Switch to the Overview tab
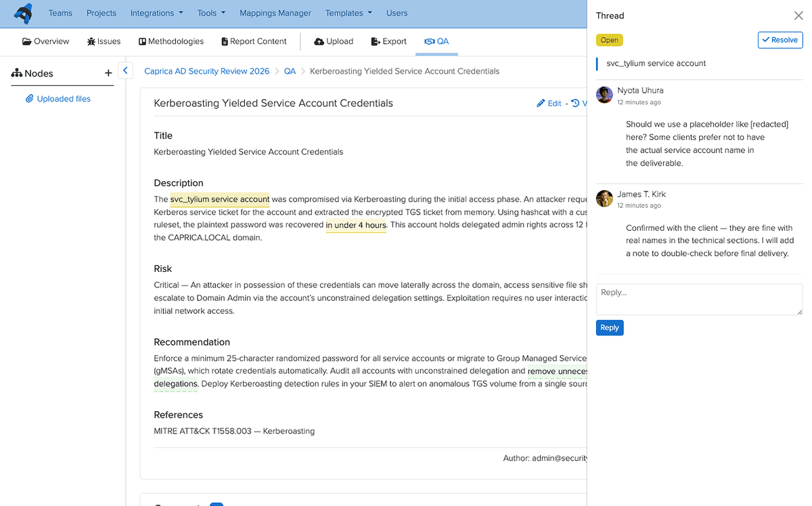The height and width of the screenshot is (506, 812). coord(46,41)
